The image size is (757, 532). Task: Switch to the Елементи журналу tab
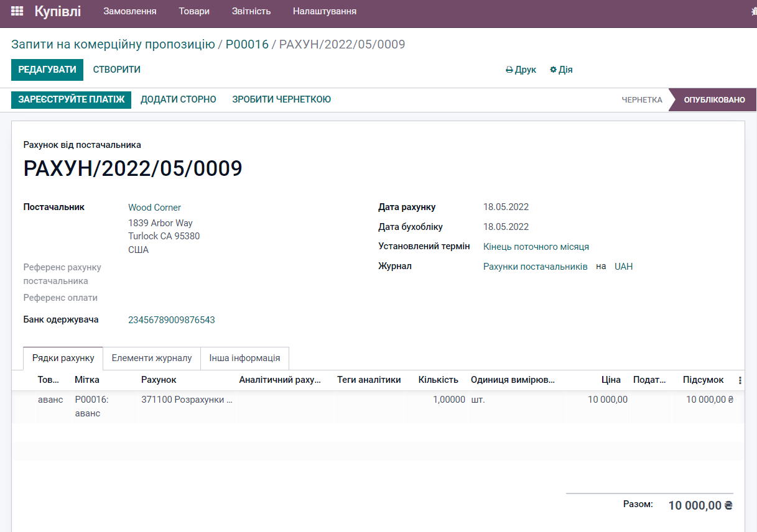pos(151,358)
